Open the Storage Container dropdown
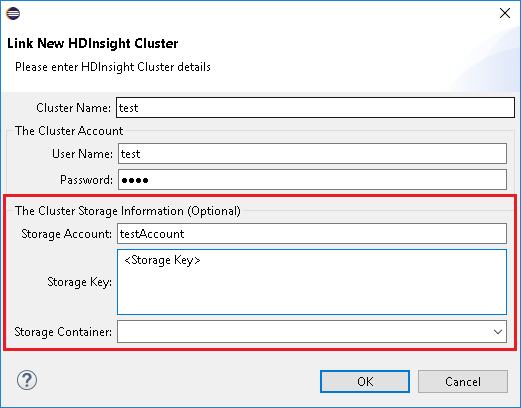The image size is (521, 408). [x=498, y=332]
